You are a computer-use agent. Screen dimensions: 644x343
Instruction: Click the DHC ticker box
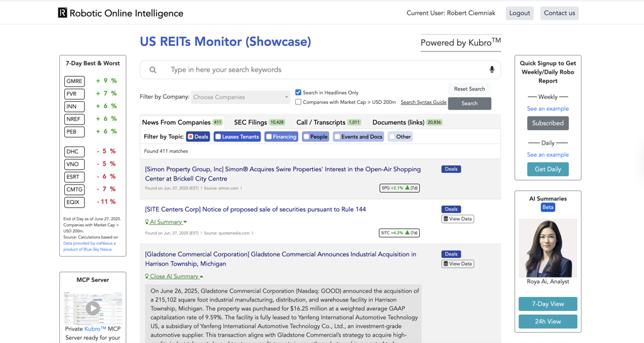[x=74, y=152]
